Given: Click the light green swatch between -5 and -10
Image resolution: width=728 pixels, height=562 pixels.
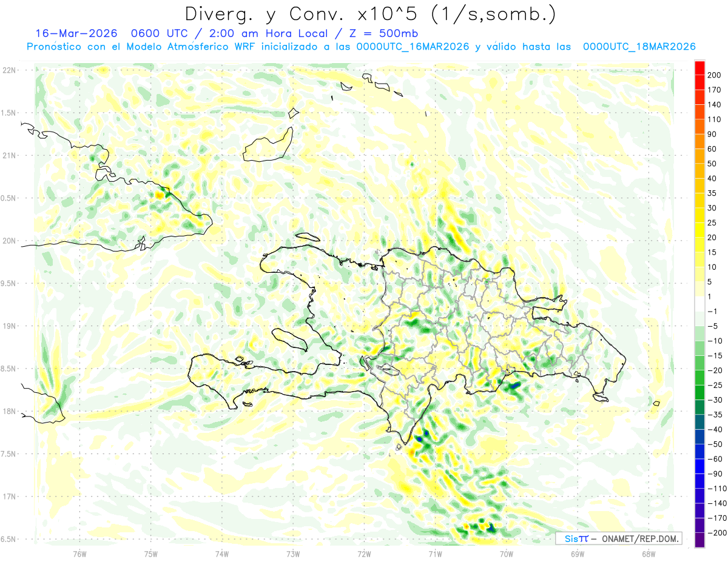Looking at the screenshot, I should click(x=699, y=333).
